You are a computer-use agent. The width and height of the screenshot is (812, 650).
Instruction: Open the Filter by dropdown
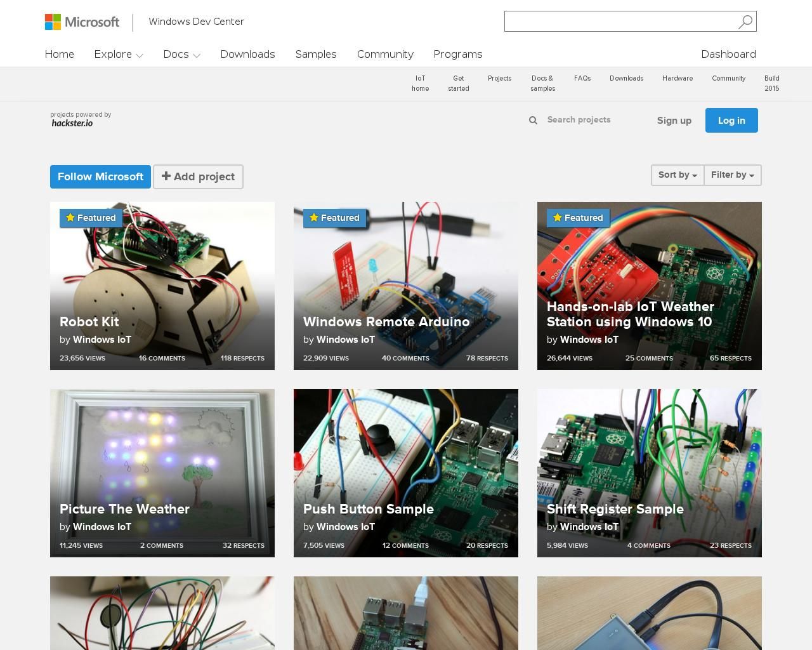point(733,175)
